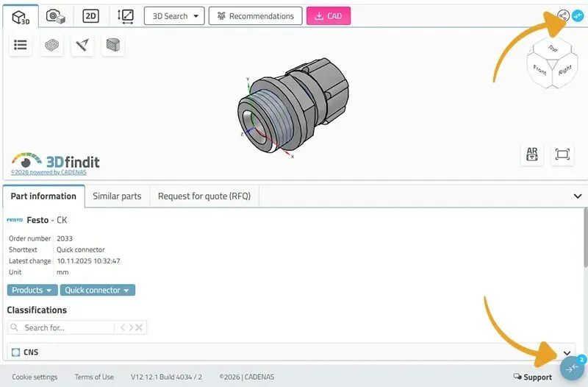
Task: Select the Front face of view cube
Action: click(x=539, y=70)
